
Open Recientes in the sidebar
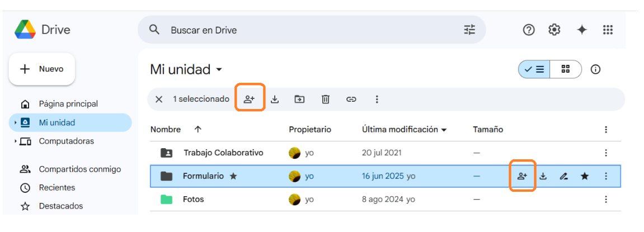57,188
